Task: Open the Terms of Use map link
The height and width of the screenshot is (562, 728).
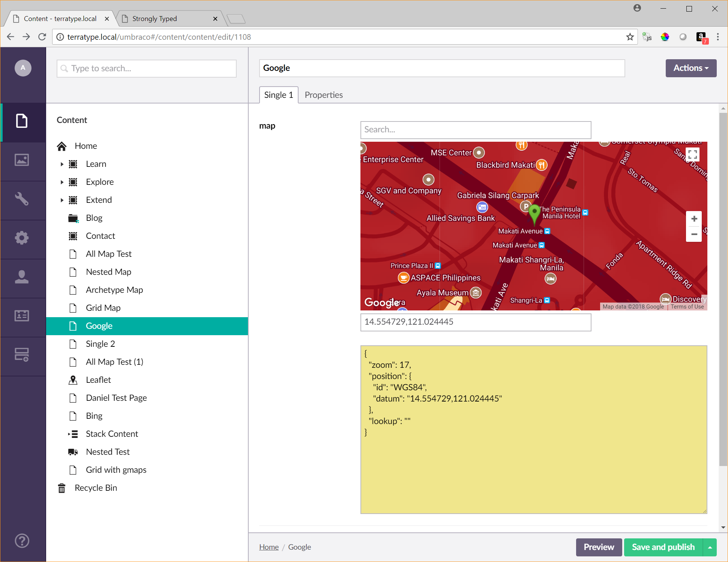Action: (x=687, y=307)
